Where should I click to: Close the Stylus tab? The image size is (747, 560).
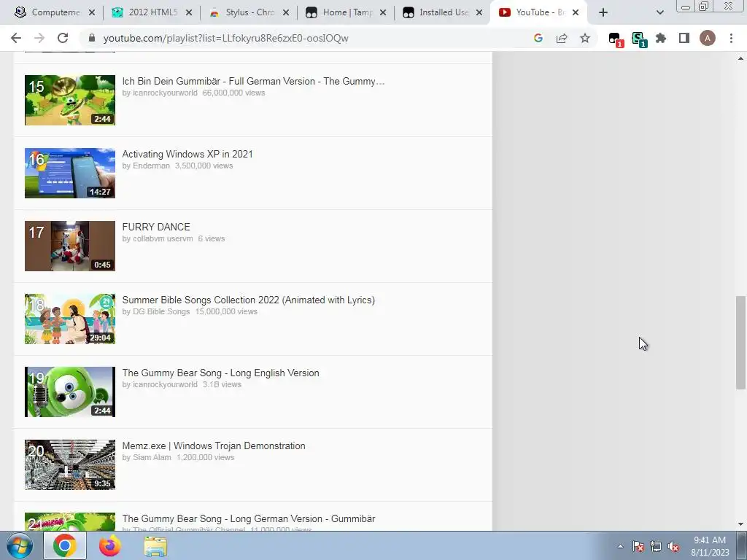coord(286,12)
